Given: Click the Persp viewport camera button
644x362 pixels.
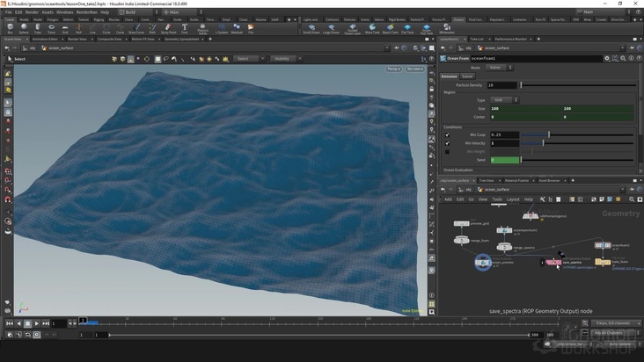Looking at the screenshot, I should pos(392,69).
